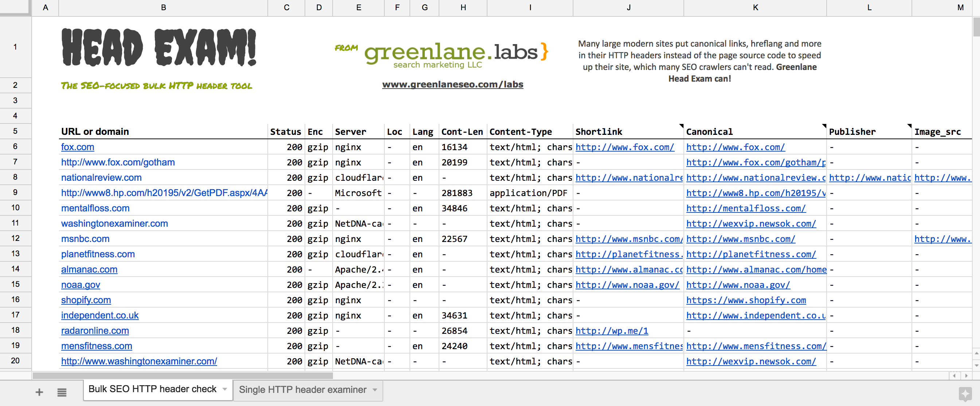Click the horizontal scrollbar thumb
The image size is (980, 406).
click(183, 376)
